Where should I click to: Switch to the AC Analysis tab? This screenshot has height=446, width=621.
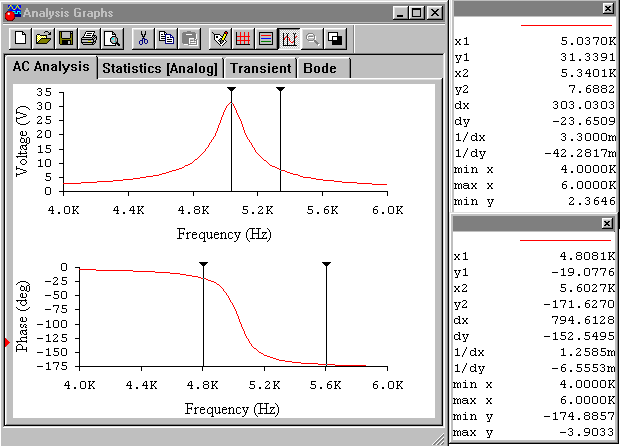[x=51, y=67]
